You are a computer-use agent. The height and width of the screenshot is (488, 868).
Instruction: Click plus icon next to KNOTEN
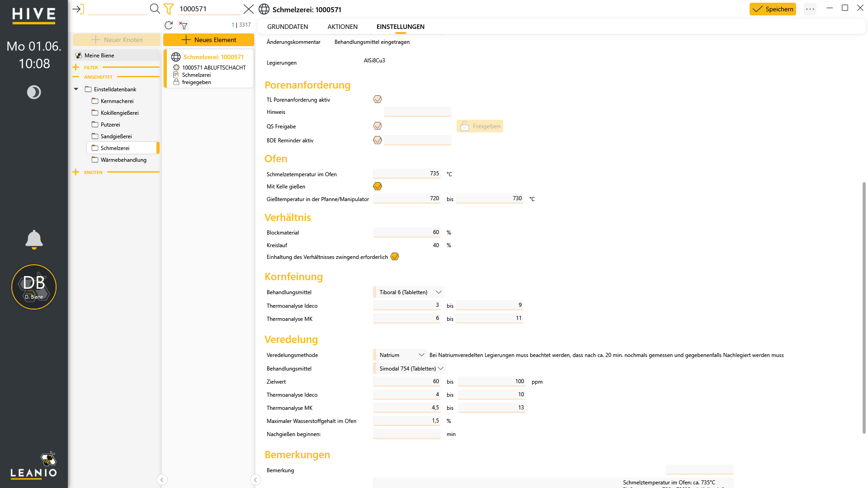[x=76, y=172]
